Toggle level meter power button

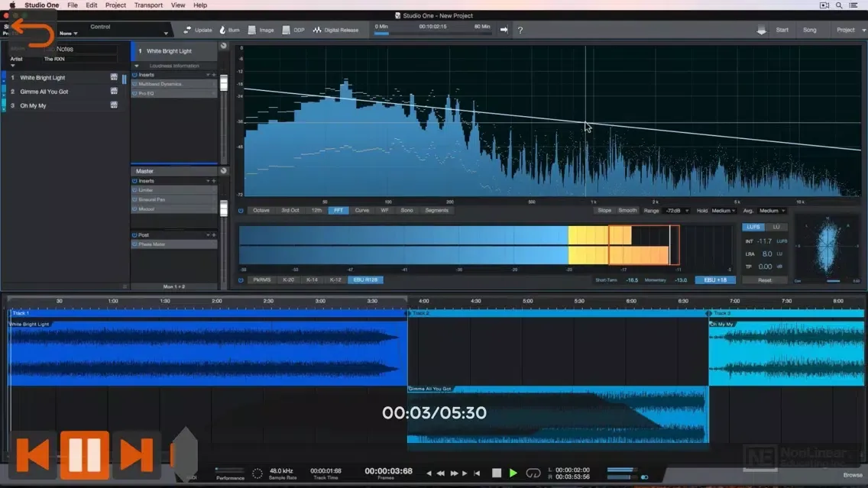241,280
